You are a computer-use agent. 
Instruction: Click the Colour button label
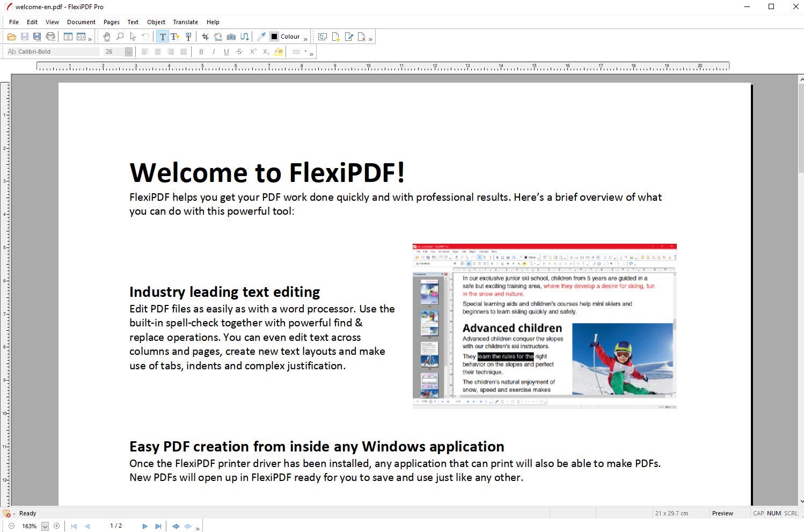290,37
